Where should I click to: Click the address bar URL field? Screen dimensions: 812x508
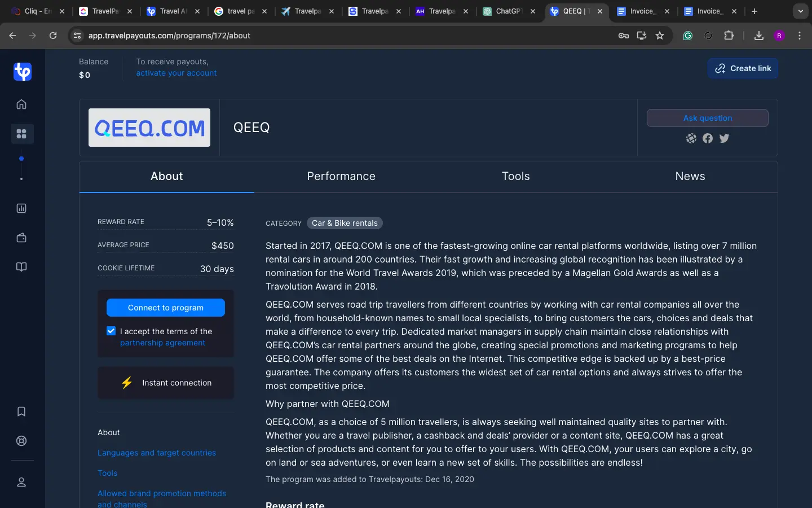point(350,36)
